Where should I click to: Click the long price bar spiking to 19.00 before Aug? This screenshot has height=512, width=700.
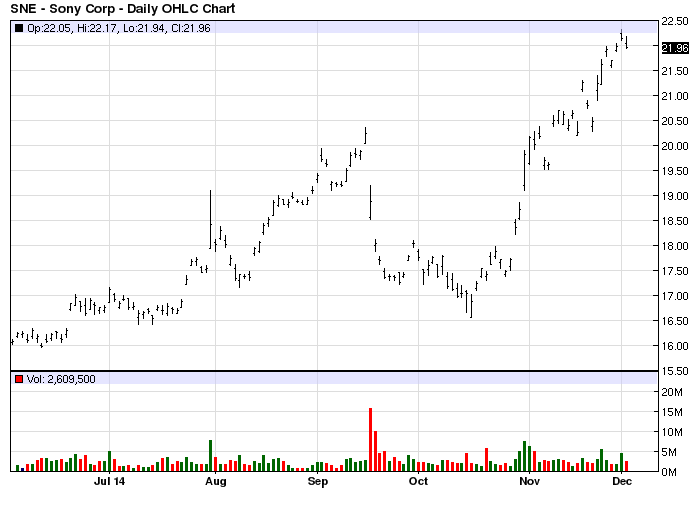pyautogui.click(x=210, y=219)
